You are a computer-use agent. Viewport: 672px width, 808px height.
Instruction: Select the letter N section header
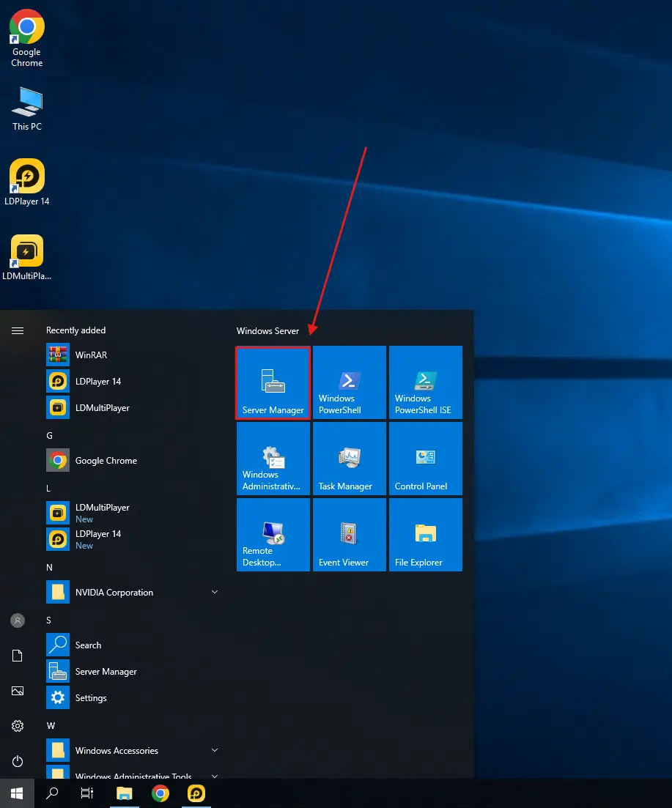coord(50,568)
